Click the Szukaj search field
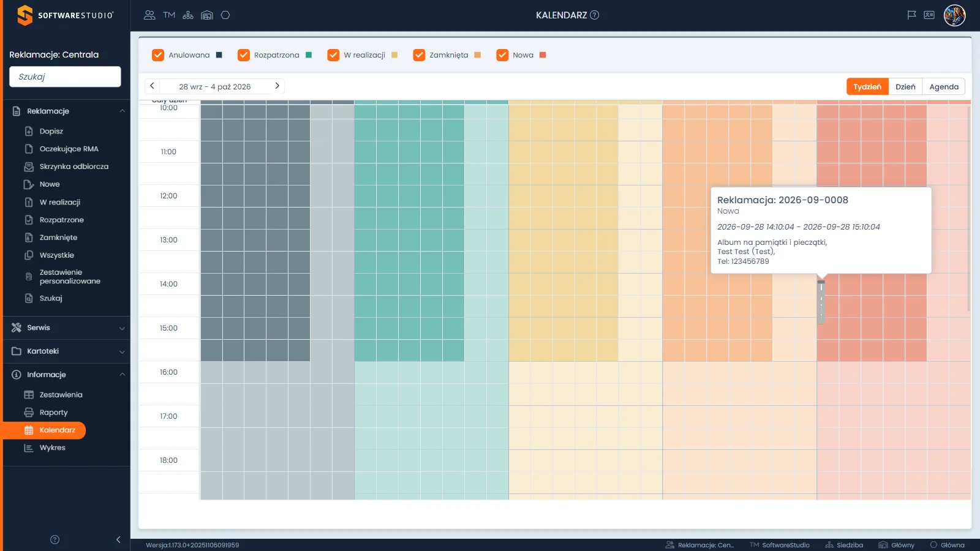 pos(65,77)
